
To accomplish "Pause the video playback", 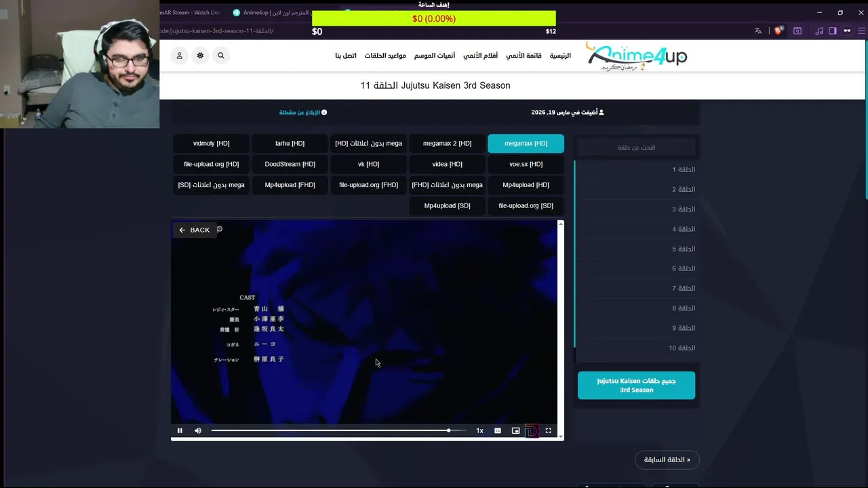I will (180, 430).
